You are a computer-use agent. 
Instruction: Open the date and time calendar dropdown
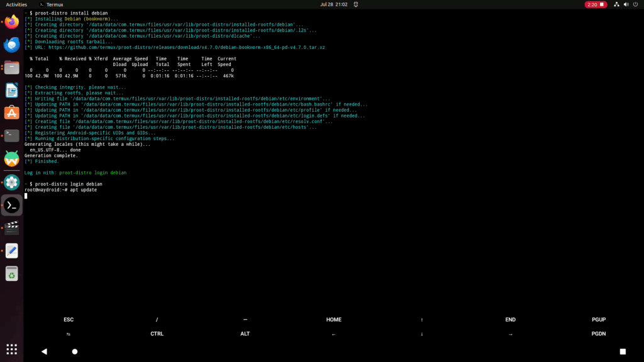[x=333, y=4]
